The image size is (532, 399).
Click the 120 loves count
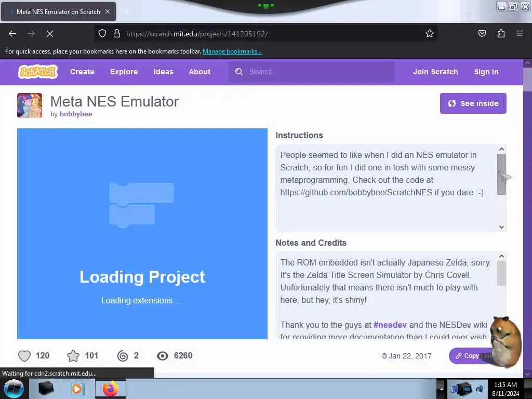click(x=43, y=355)
